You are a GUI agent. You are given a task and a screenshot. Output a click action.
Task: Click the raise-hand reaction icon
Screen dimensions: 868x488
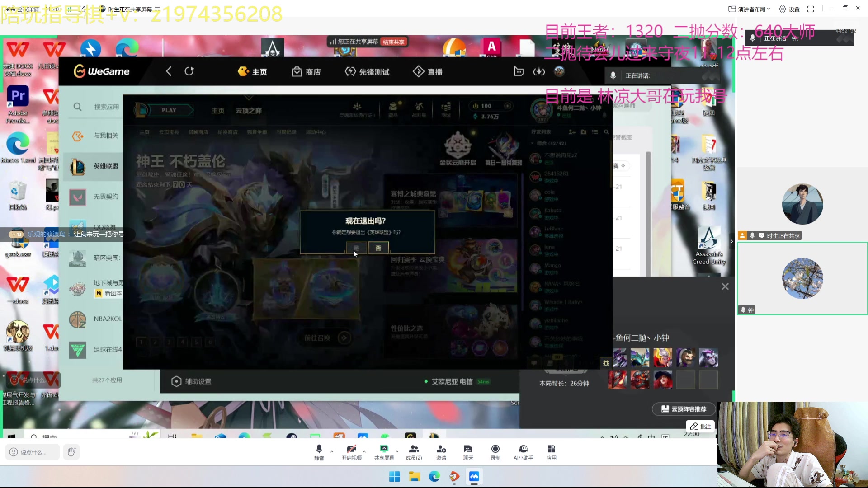[71, 451]
